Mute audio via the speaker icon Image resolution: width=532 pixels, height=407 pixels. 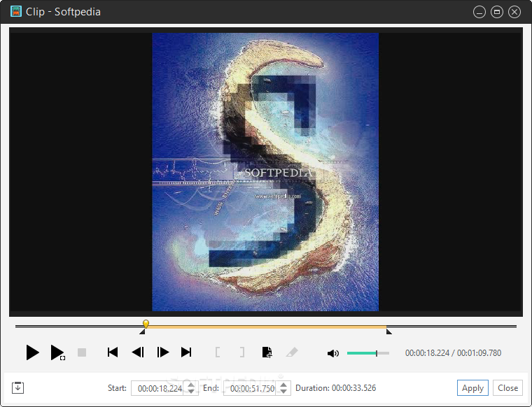(x=332, y=353)
